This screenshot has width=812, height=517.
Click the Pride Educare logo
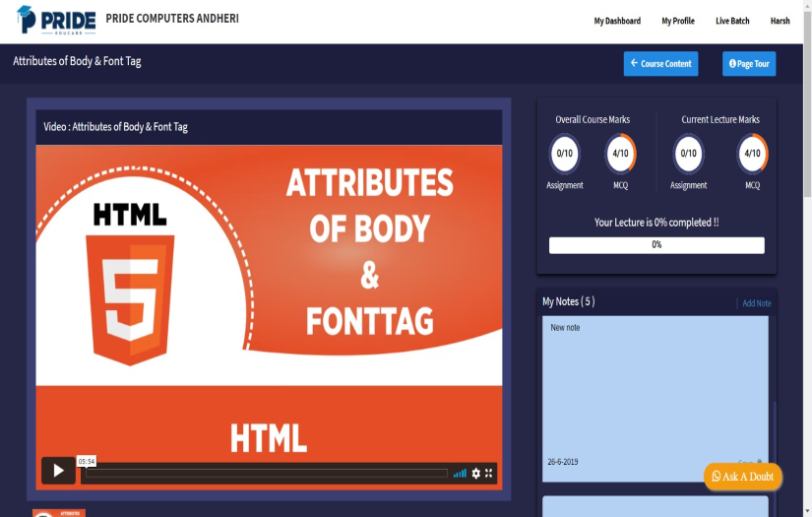click(56, 20)
